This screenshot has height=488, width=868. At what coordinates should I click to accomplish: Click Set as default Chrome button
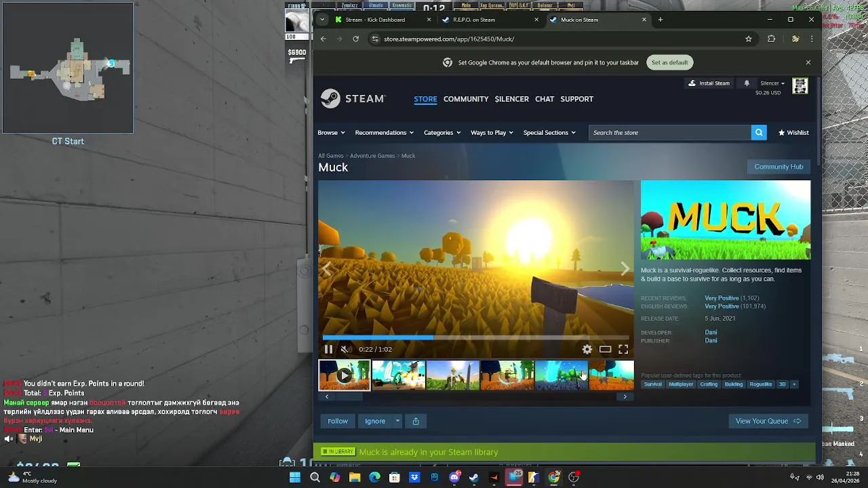click(670, 62)
